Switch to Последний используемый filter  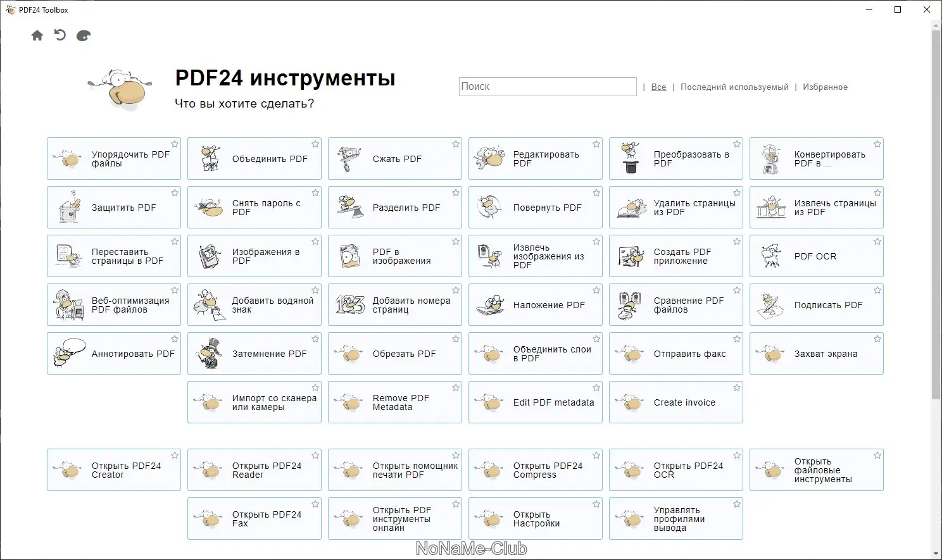734,87
